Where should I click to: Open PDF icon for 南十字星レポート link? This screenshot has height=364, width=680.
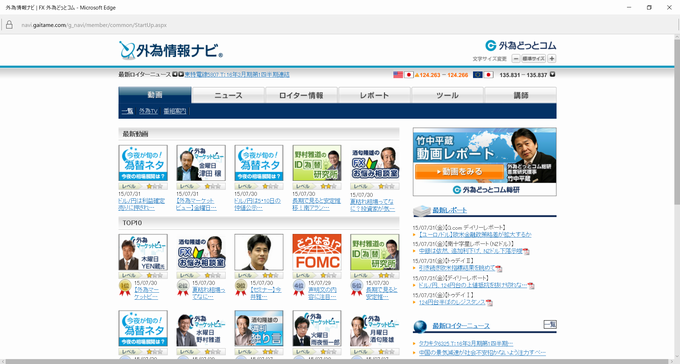tap(526, 252)
